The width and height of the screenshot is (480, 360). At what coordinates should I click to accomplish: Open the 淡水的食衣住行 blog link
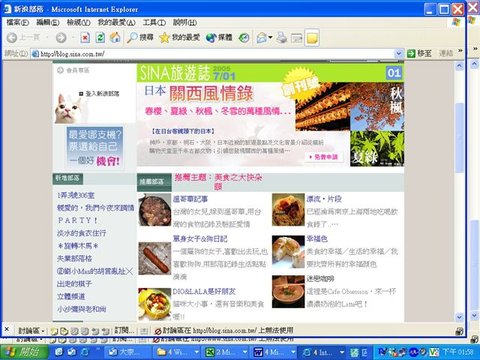click(81, 233)
